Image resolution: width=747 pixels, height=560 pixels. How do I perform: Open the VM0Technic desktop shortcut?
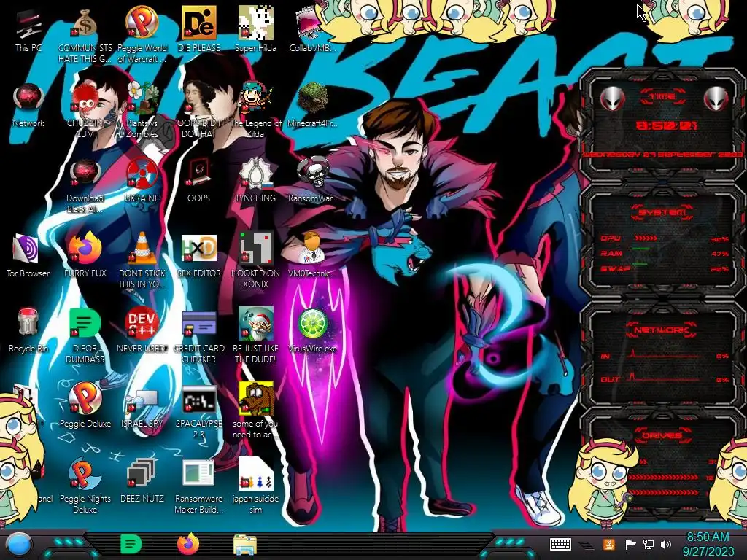tap(312, 256)
